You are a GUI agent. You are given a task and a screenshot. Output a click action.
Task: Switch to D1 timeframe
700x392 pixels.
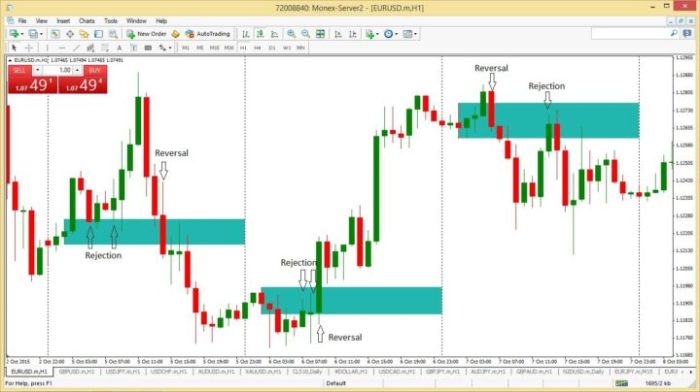272,48
